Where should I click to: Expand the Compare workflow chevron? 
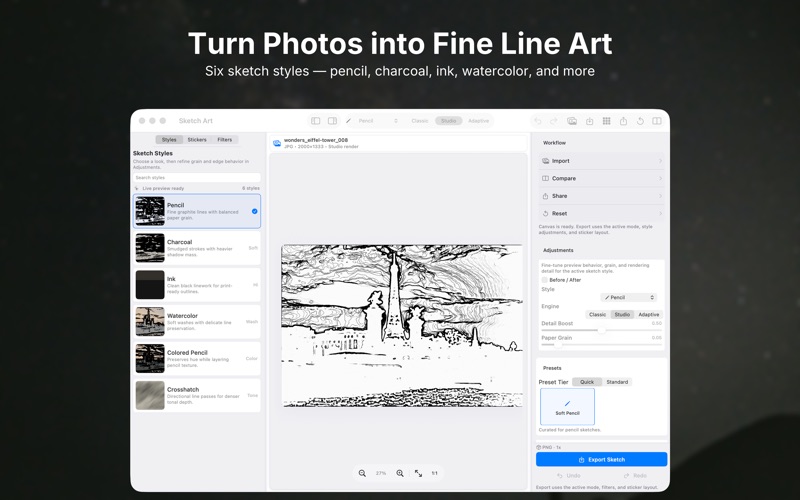660,179
